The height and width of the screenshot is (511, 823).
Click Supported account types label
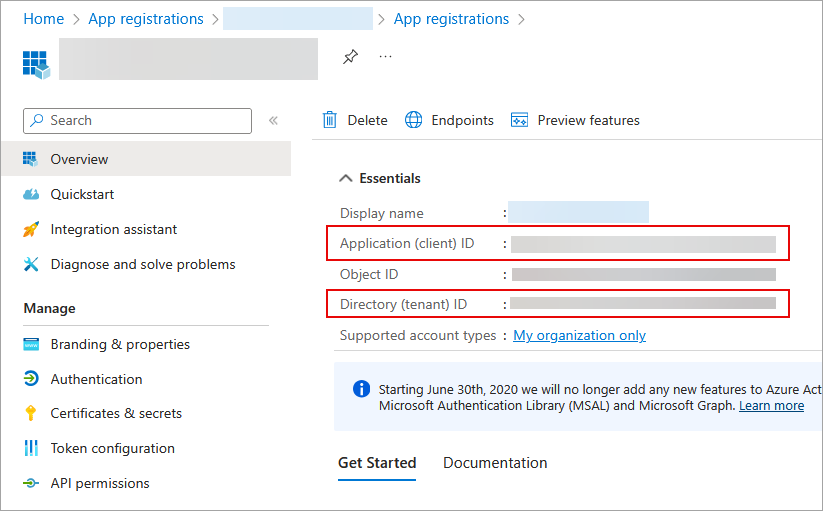pyautogui.click(x=418, y=335)
